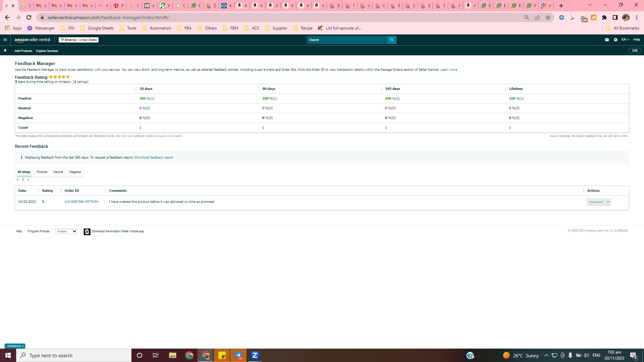Open 'List full episode of...' bookmark

click(340, 28)
